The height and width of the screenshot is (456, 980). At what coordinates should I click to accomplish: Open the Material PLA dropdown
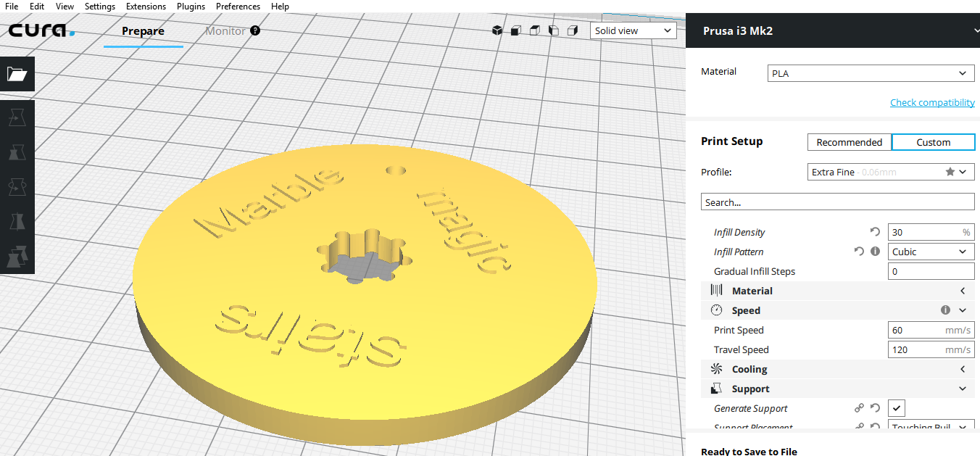[x=871, y=73]
